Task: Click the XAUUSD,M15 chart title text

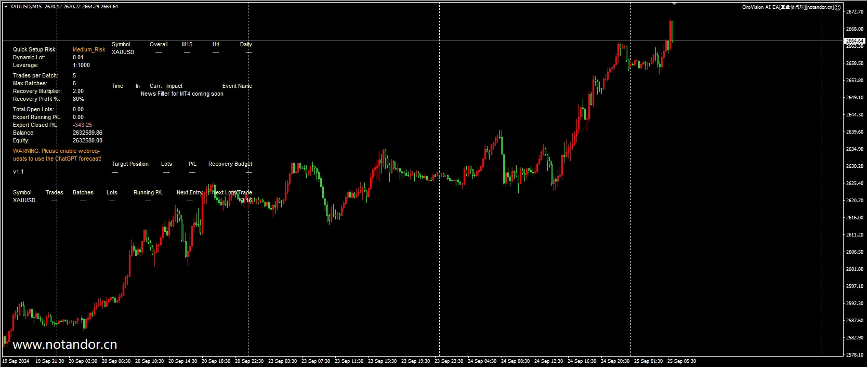Action: pos(26,7)
